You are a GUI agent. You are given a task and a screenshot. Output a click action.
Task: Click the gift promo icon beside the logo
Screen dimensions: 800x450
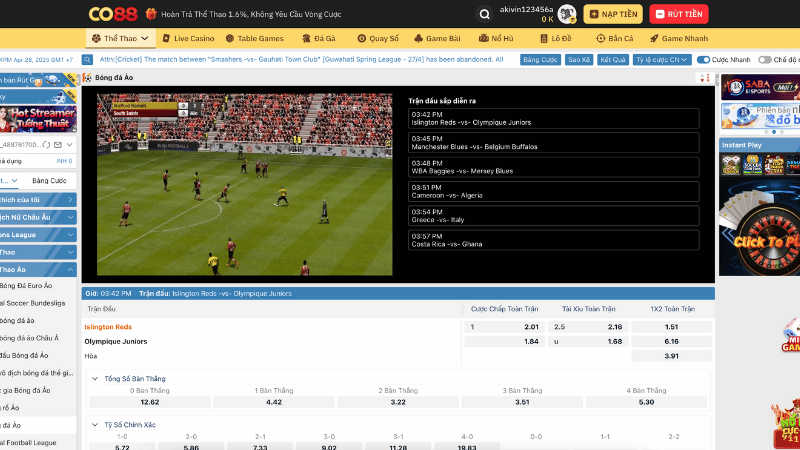tap(151, 14)
